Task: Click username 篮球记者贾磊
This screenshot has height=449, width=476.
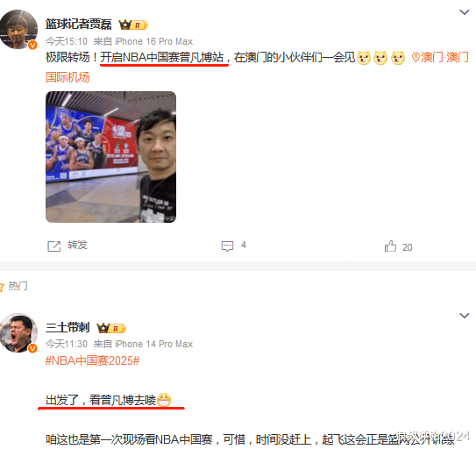Action: tap(79, 24)
